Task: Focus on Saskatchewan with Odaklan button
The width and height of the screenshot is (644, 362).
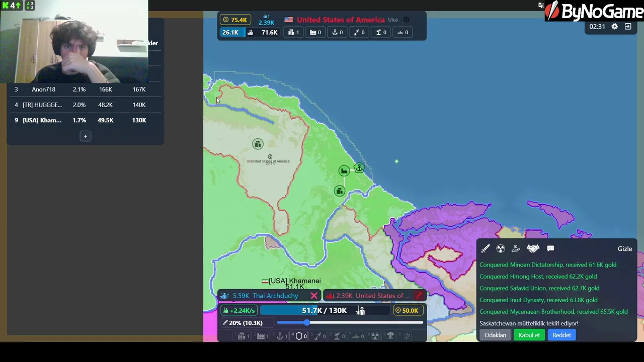Action: point(496,335)
